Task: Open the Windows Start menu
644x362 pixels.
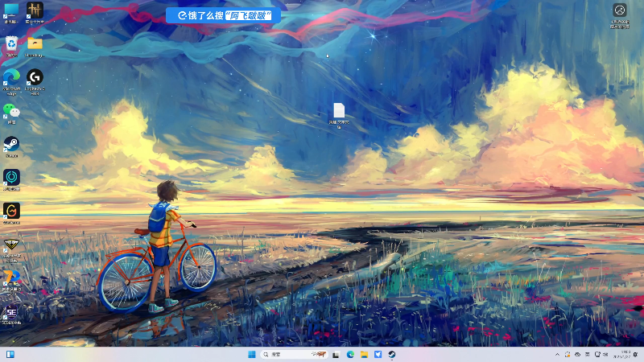Action: (252, 354)
